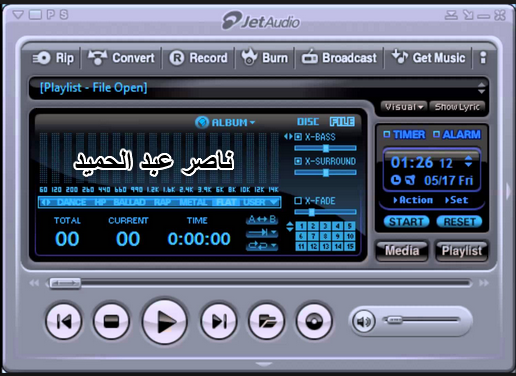The height and width of the screenshot is (376, 516).
Task: Open the Broadcast tool
Action: (339, 58)
